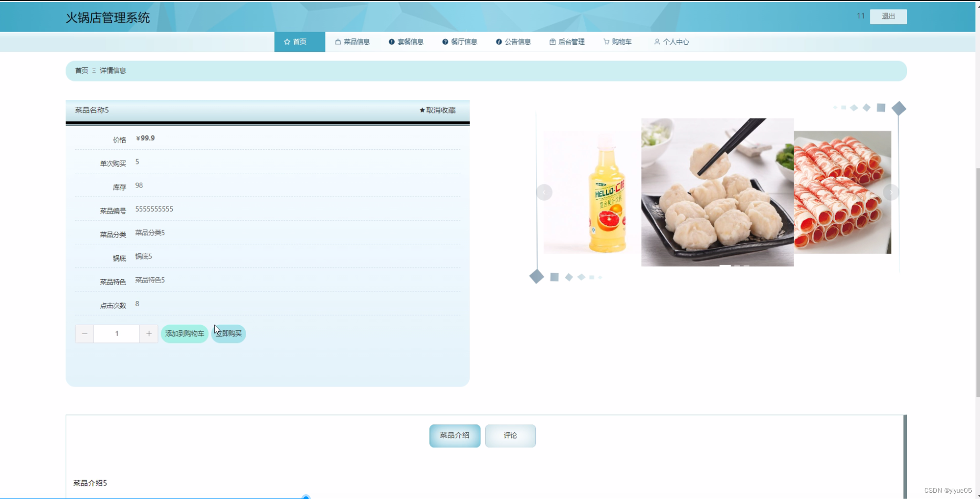
Task: Click the 菜品名称5 title
Action: click(92, 110)
